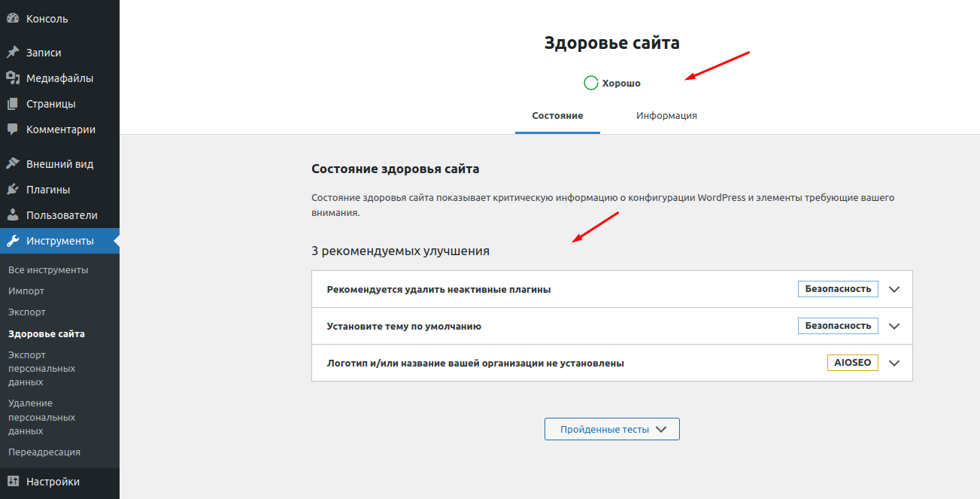
Task: Open Медиафайлы via its media icon
Action: (13, 78)
